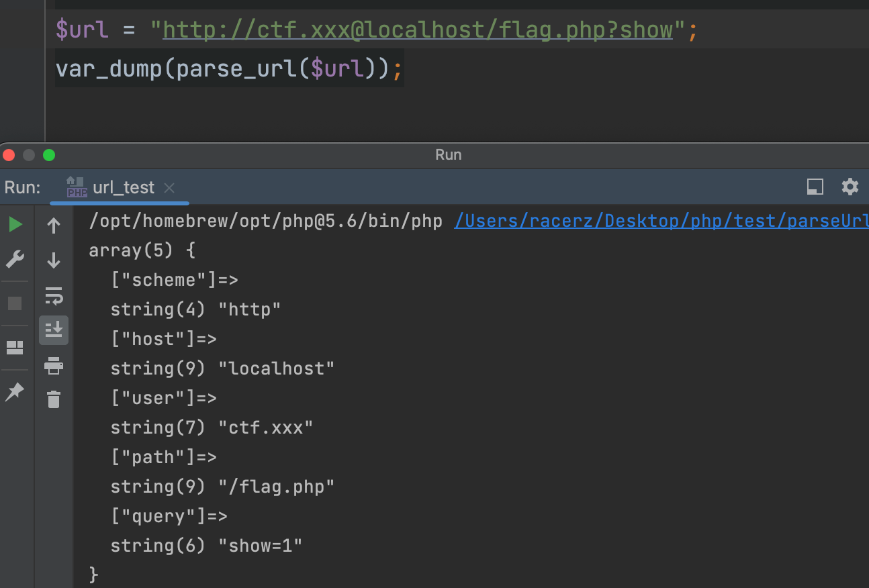Image resolution: width=869 pixels, height=588 pixels.
Task: Click the string(4) "http" line
Action: tap(195, 309)
